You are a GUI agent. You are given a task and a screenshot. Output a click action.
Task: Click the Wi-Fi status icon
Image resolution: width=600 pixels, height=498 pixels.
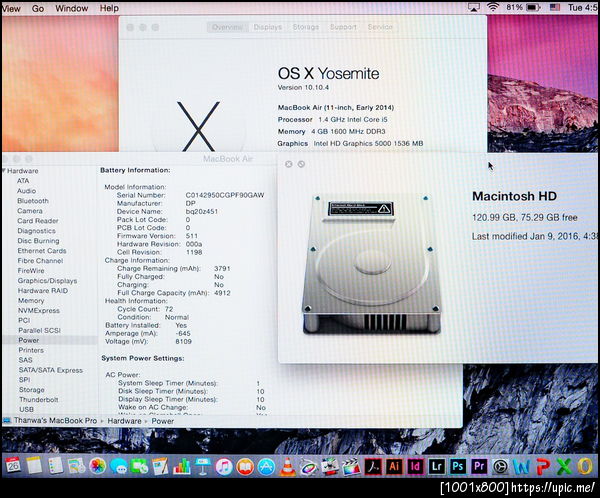(493, 7)
